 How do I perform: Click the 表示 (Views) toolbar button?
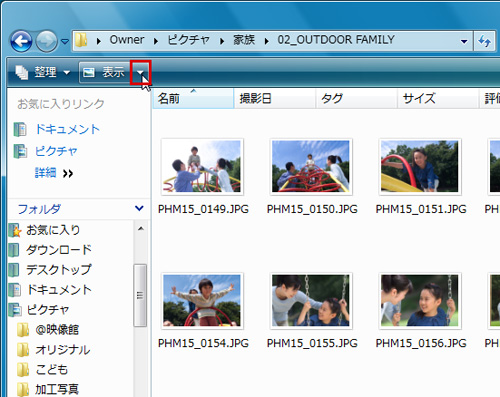[105, 72]
